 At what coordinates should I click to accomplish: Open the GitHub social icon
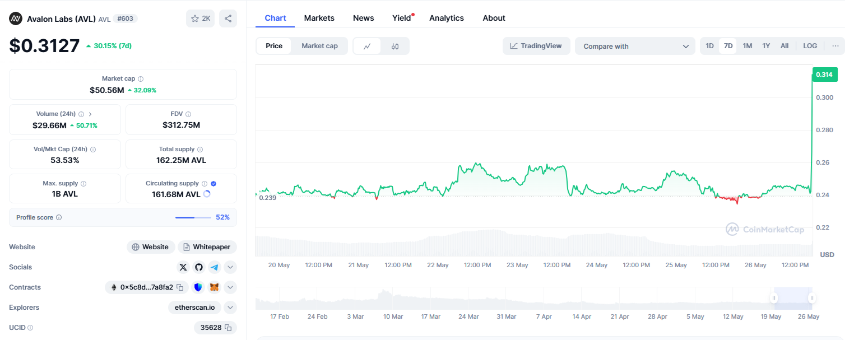point(199,267)
